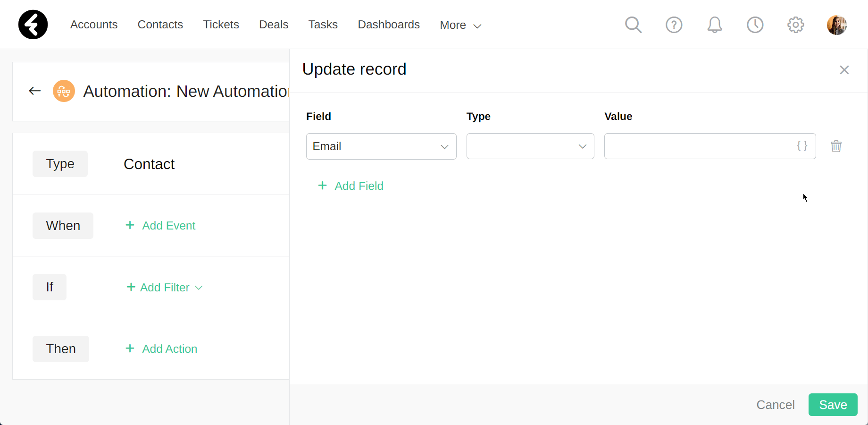The height and width of the screenshot is (425, 868).
Task: Click the app logo in the top bar
Action: (33, 25)
